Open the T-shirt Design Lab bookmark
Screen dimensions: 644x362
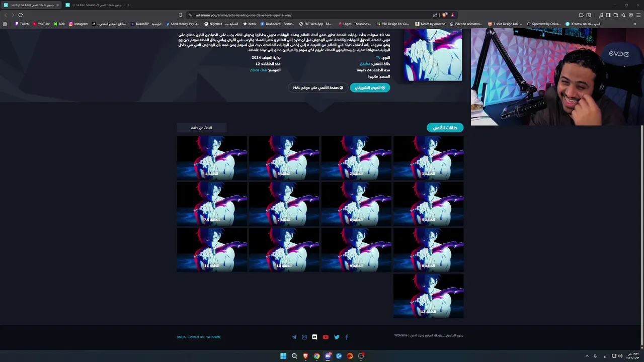[x=505, y=24]
